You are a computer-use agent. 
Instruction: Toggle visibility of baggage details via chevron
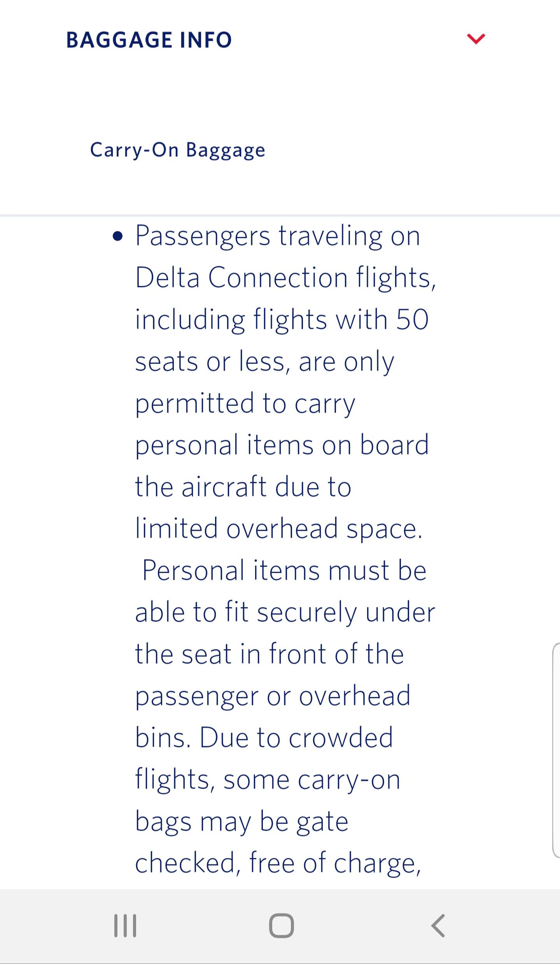point(476,39)
